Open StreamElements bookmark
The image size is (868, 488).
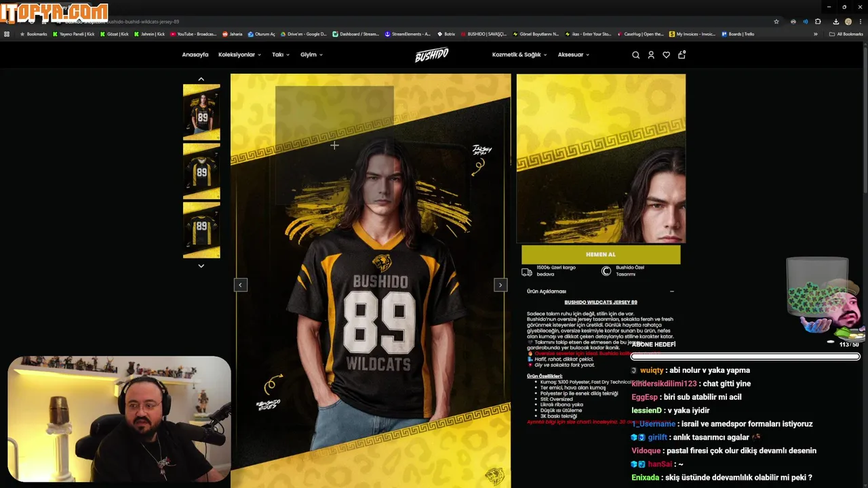tap(408, 34)
